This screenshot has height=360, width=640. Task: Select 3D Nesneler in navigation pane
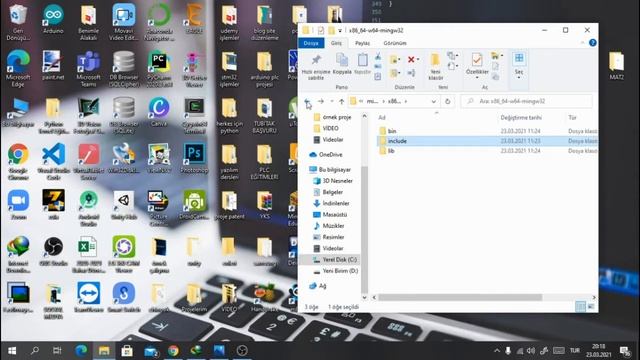tap(338, 181)
